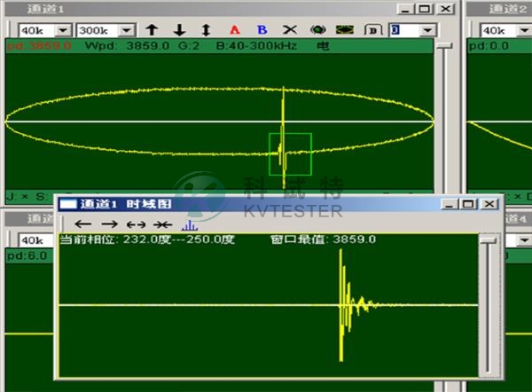Click the up arrow in Channel 1 toolbar
This screenshot has width=532, height=392.
pos(153,30)
